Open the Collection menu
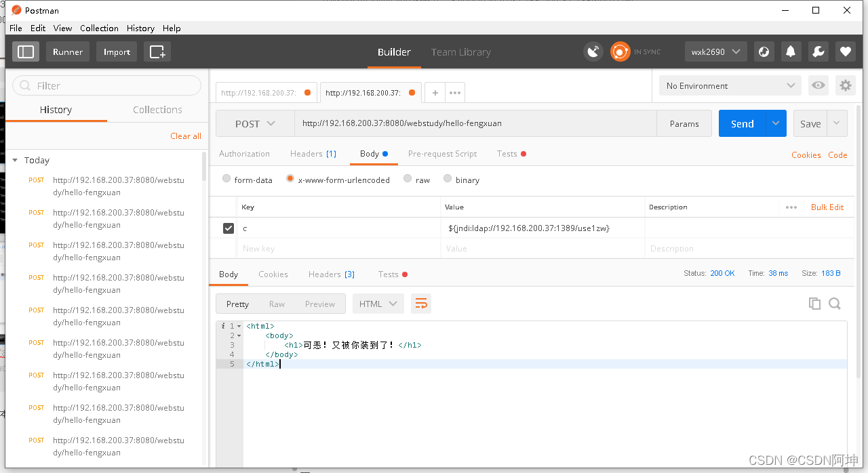Screen dimensions: 868x473 [99, 28]
